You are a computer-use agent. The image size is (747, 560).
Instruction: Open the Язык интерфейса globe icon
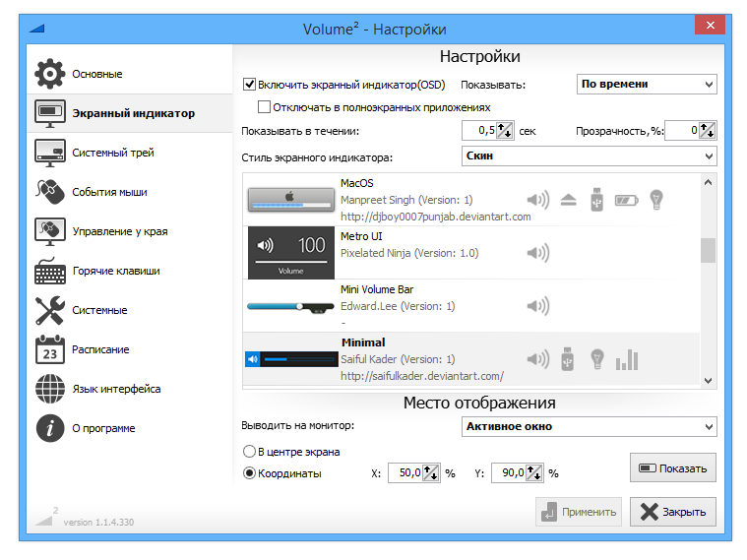pyautogui.click(x=50, y=389)
